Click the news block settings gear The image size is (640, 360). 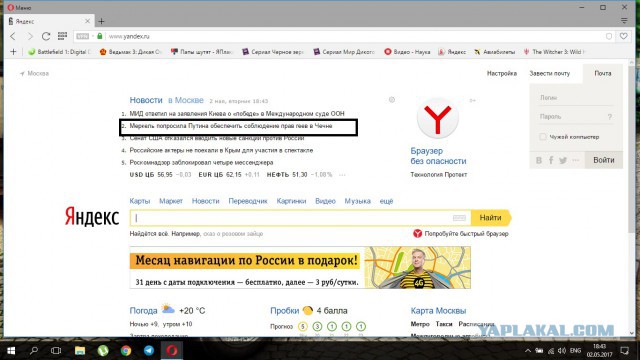[x=392, y=100]
